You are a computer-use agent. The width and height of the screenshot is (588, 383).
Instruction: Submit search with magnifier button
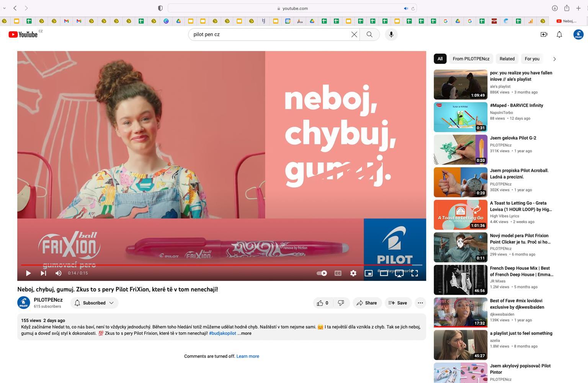[369, 34]
